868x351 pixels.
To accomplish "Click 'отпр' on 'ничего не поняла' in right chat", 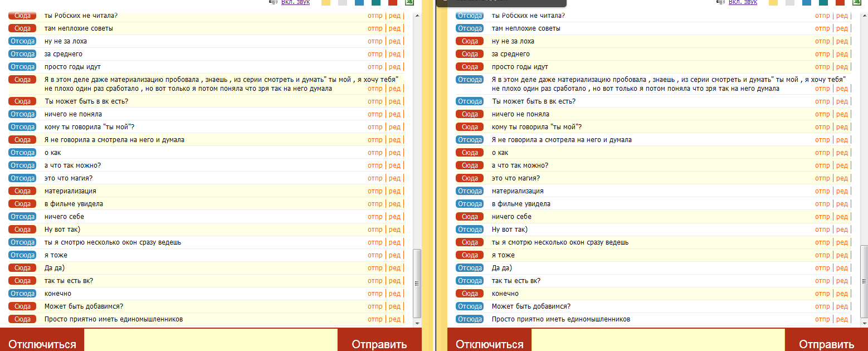I will click(822, 114).
